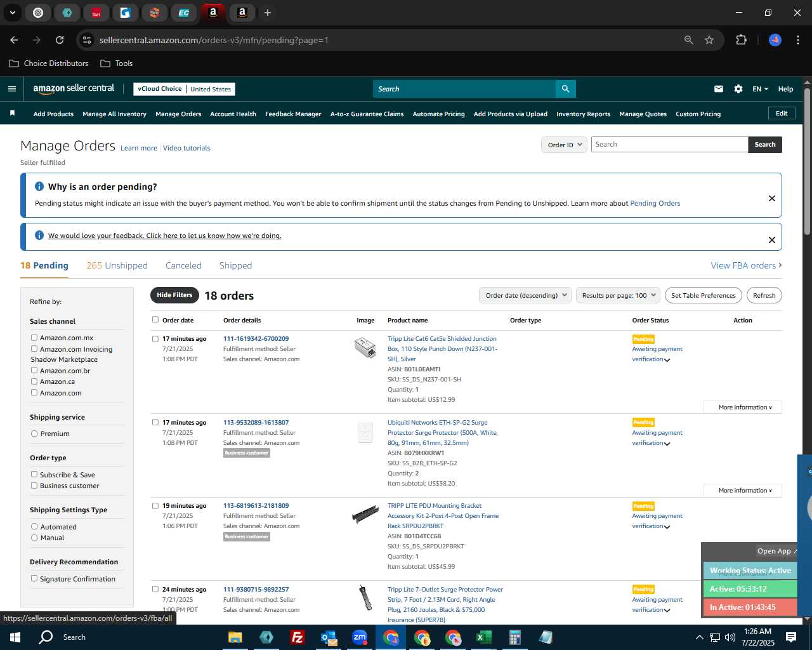
Task: Open the Order ID search type dropdown
Action: [x=564, y=145]
